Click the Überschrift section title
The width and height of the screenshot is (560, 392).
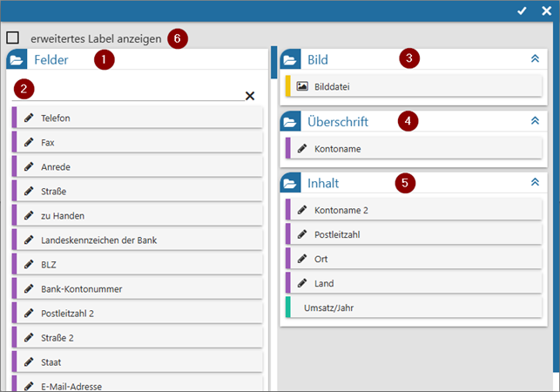point(338,121)
